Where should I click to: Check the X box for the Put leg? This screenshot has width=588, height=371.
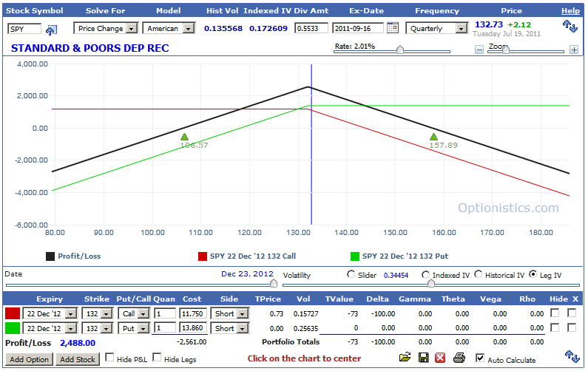572,327
